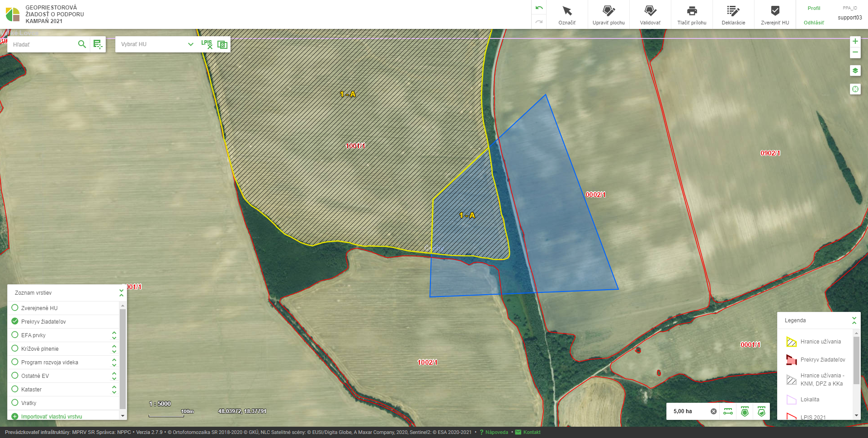868x438 pixels.
Task: Expand the Krížové plnenie layer group
Action: click(x=114, y=349)
